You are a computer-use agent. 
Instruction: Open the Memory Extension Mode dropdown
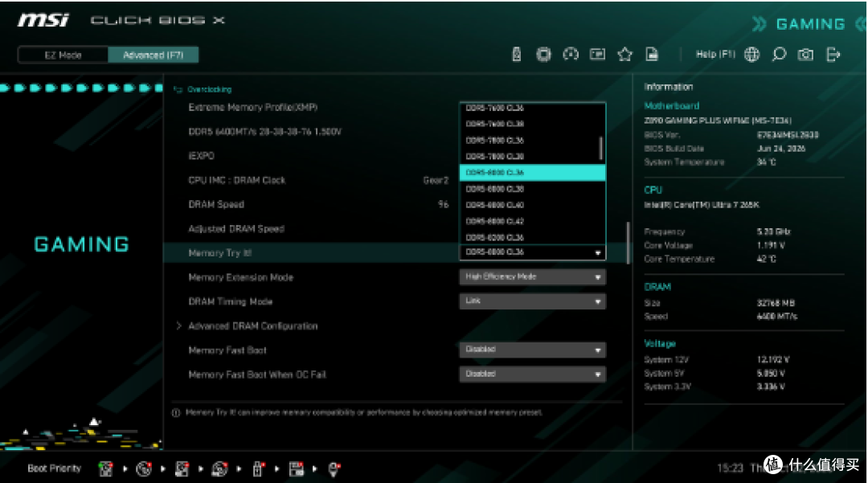point(533,276)
